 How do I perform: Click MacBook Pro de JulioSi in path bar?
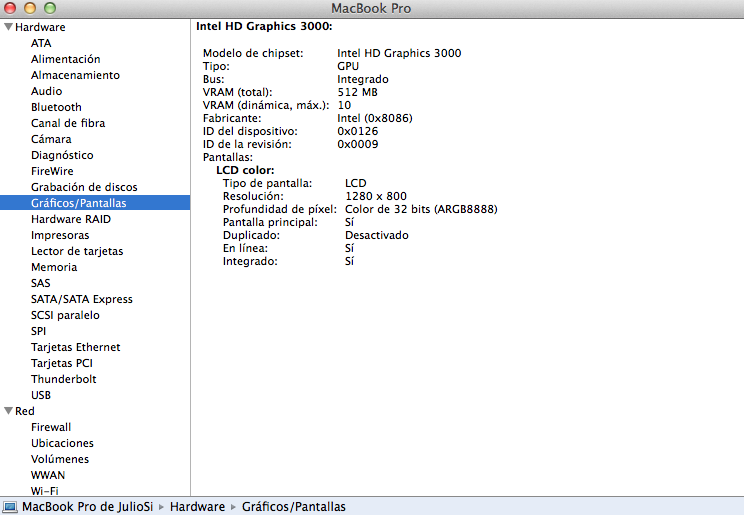tap(88, 507)
